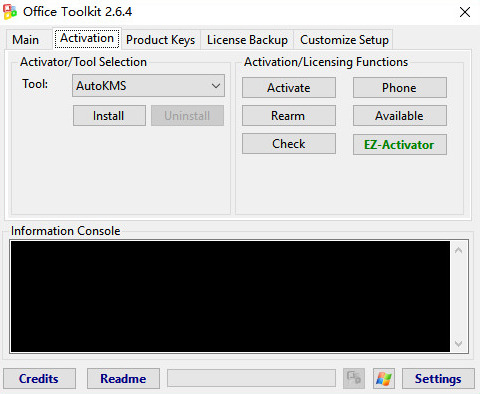Click the Activate button
This screenshot has height=394, width=480.
point(289,88)
